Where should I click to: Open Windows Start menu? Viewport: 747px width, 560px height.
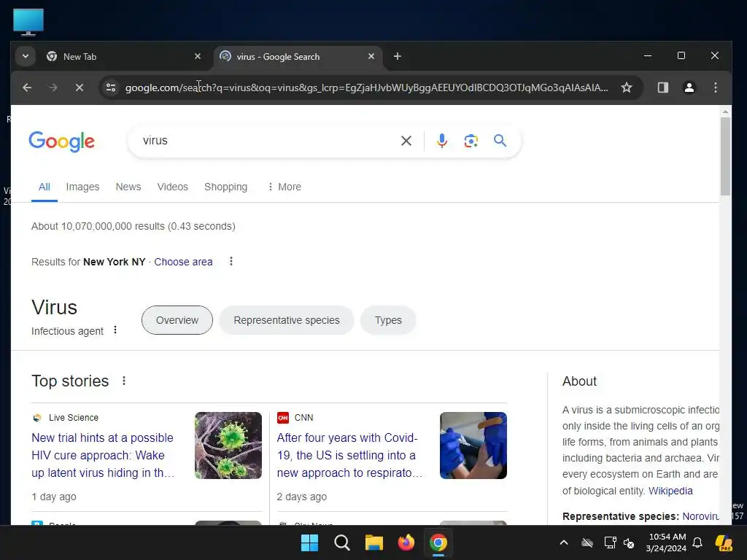[309, 542]
